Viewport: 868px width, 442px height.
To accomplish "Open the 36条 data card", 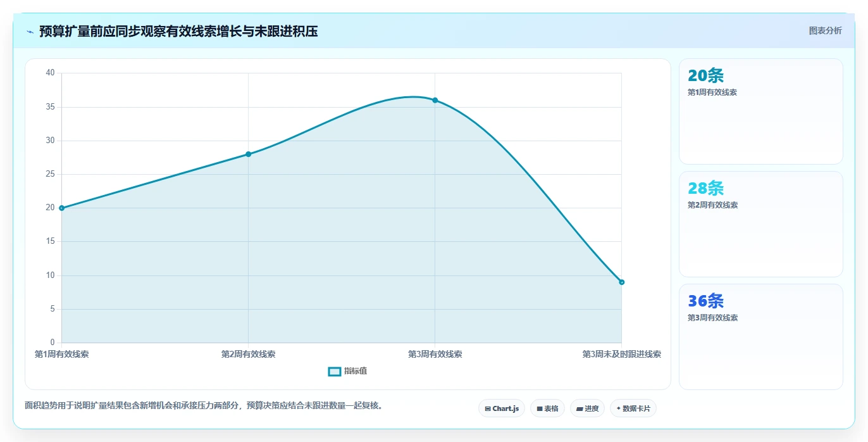I will point(760,337).
